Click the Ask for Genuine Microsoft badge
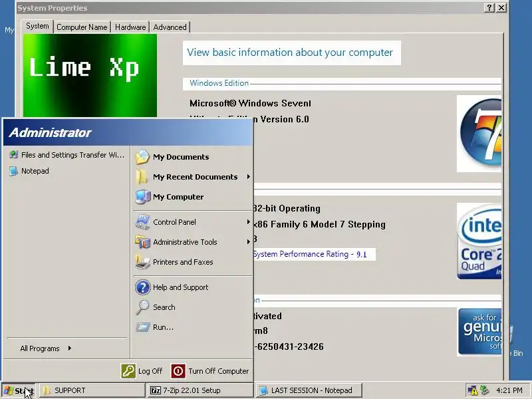 (479, 332)
